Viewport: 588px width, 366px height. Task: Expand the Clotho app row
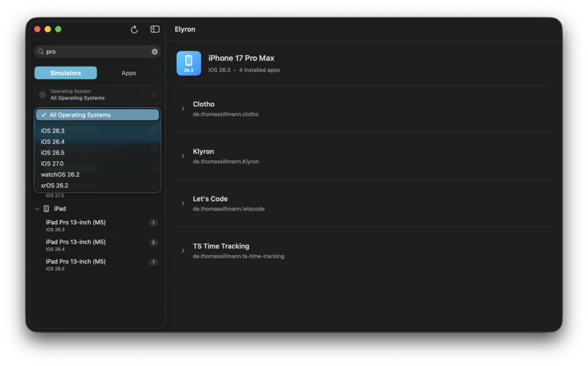pos(183,109)
